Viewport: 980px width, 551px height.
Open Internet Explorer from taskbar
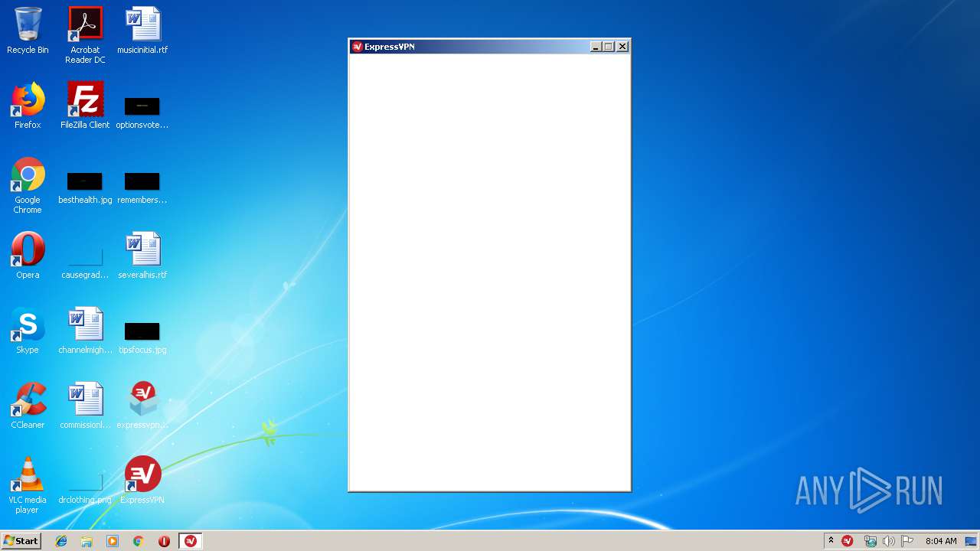coord(61,541)
